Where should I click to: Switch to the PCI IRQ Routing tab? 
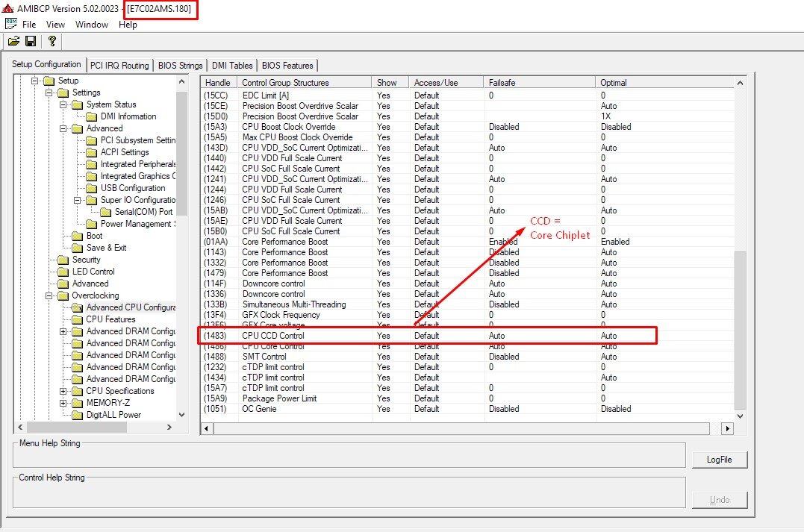tap(119, 65)
